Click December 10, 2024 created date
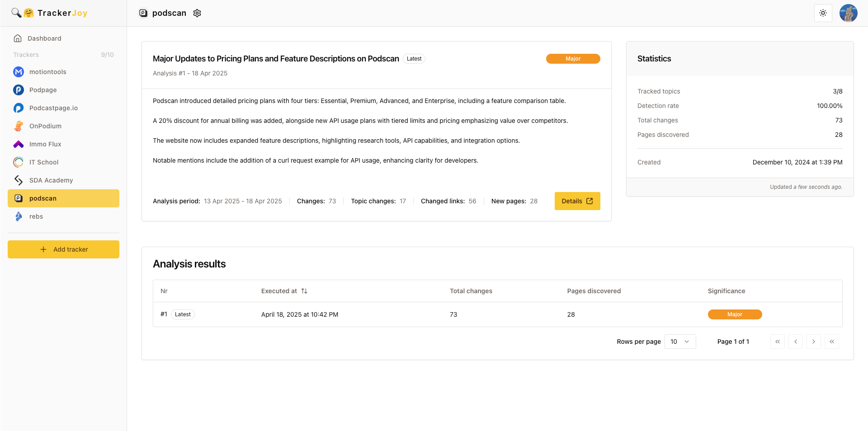 (797, 162)
